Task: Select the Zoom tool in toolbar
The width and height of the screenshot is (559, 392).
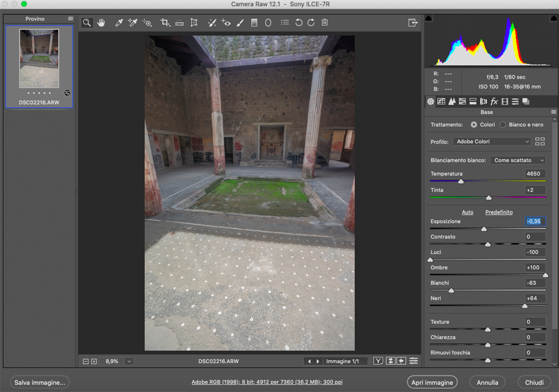Action: [x=87, y=23]
